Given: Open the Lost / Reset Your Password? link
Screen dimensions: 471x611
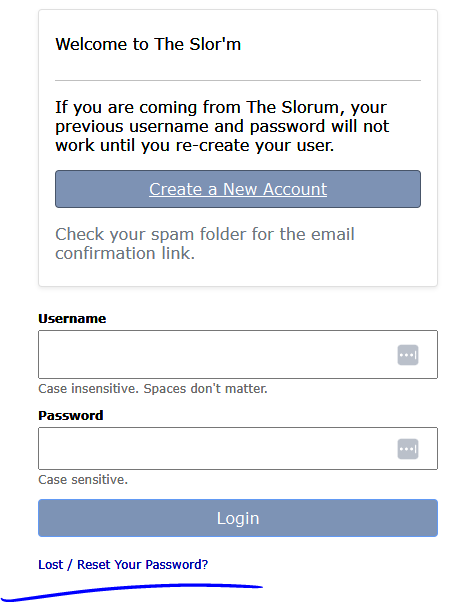Looking at the screenshot, I should point(123,564).
